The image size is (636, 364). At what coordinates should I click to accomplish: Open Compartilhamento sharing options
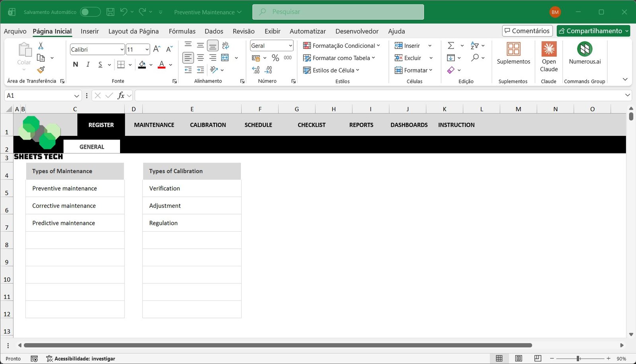tap(593, 31)
